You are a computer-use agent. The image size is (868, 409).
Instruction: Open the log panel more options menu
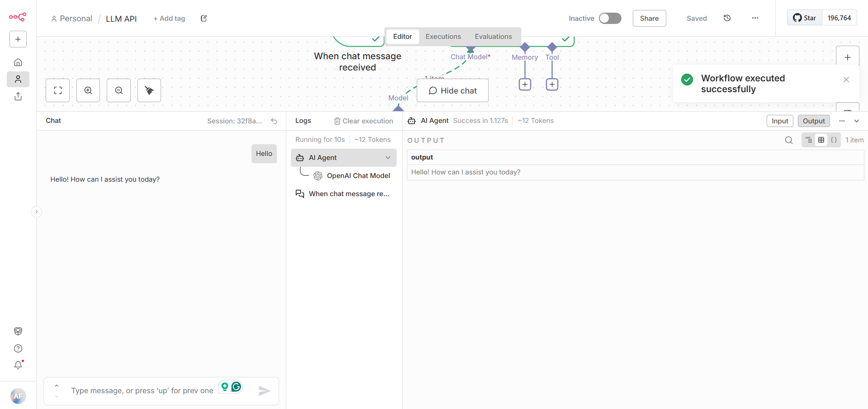(842, 121)
